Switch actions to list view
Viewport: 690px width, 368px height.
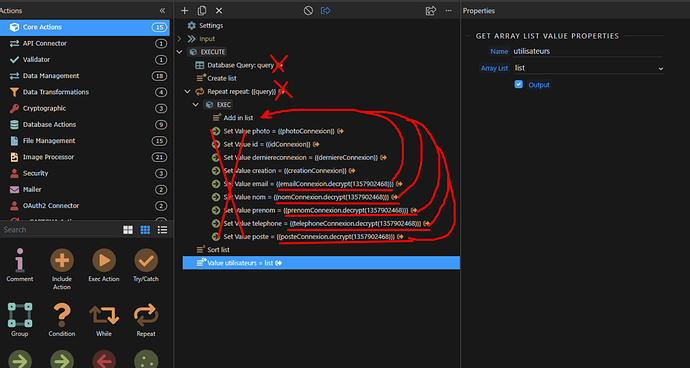(x=162, y=230)
